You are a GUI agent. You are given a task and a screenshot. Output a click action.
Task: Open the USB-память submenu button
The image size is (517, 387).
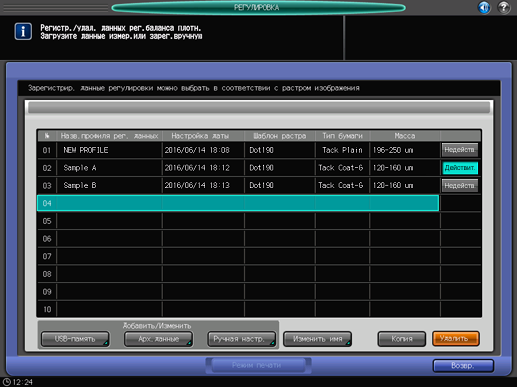(x=75, y=339)
